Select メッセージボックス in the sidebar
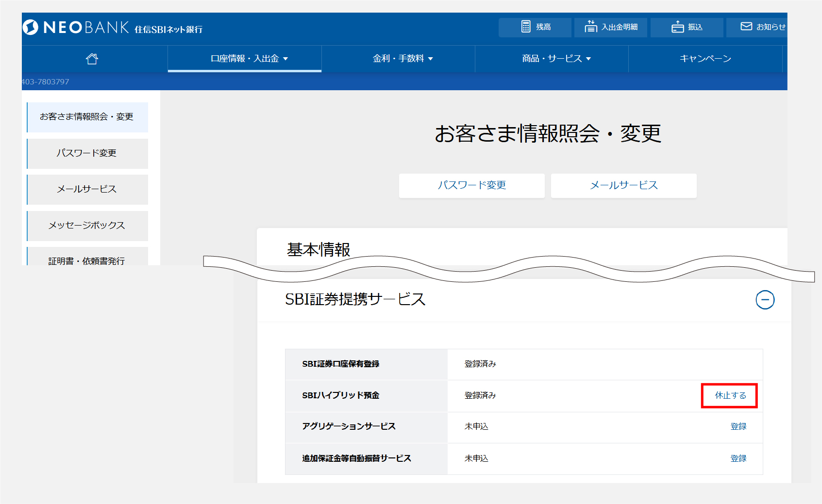 pos(87,226)
